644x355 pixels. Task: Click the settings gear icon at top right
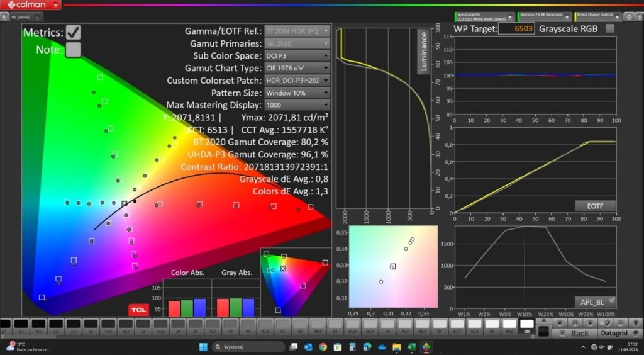pyautogui.click(x=629, y=17)
